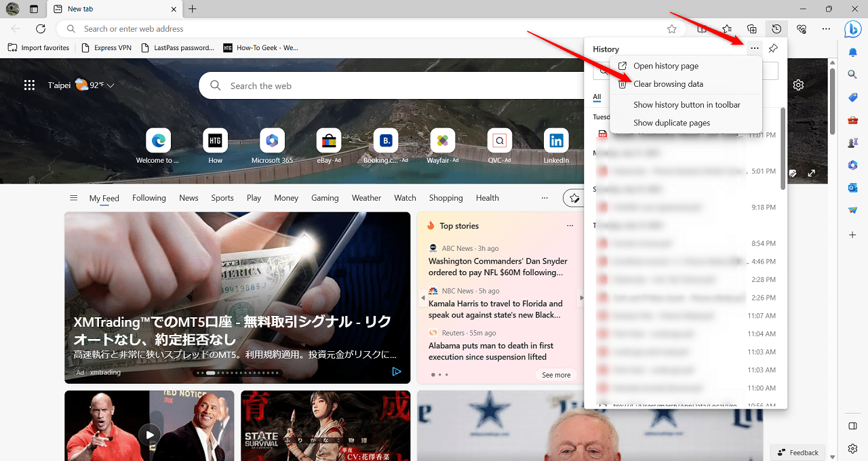Open the feed hamburger menu beside My Feed

(73, 198)
